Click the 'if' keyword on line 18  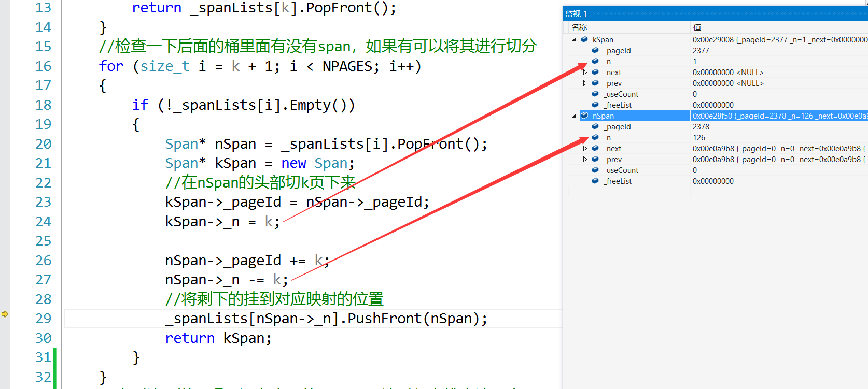(x=140, y=105)
